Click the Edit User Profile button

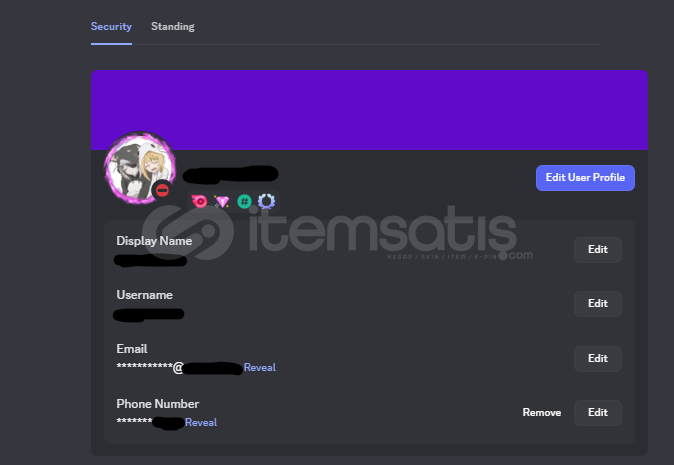(x=585, y=177)
